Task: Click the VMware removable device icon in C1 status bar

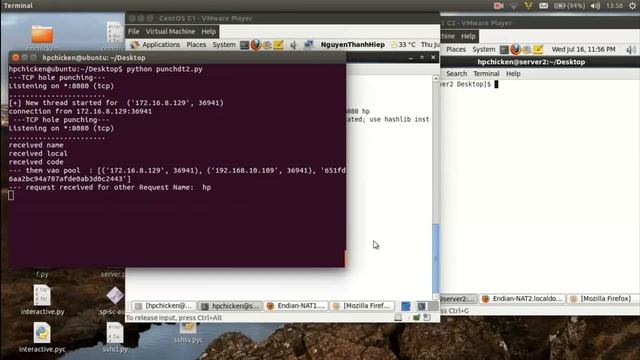Action: click(x=398, y=318)
